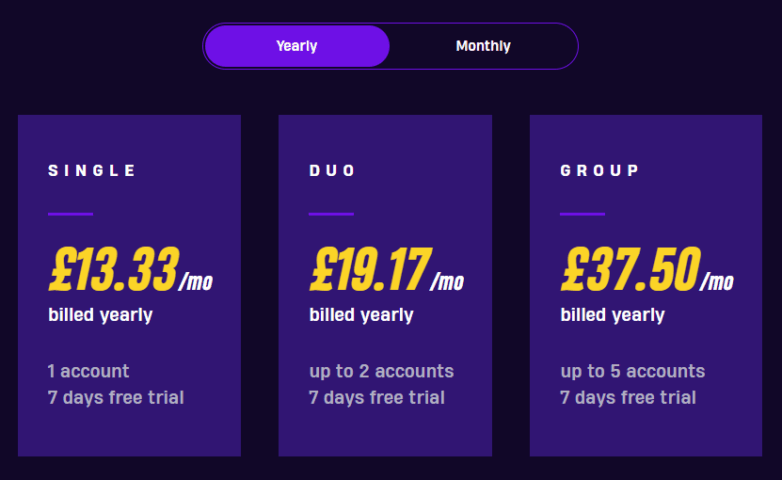Click 'billed yearly' in the Duo card
The height and width of the screenshot is (480, 782).
(x=361, y=315)
